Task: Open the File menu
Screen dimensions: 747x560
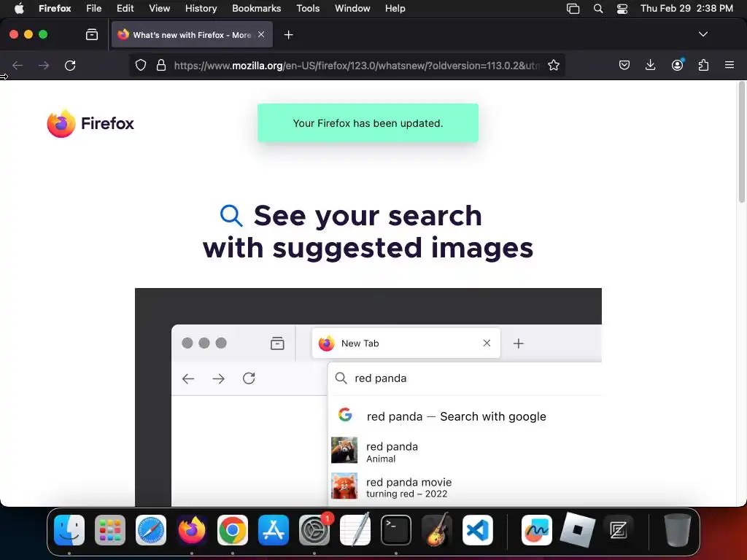Action: [x=94, y=8]
